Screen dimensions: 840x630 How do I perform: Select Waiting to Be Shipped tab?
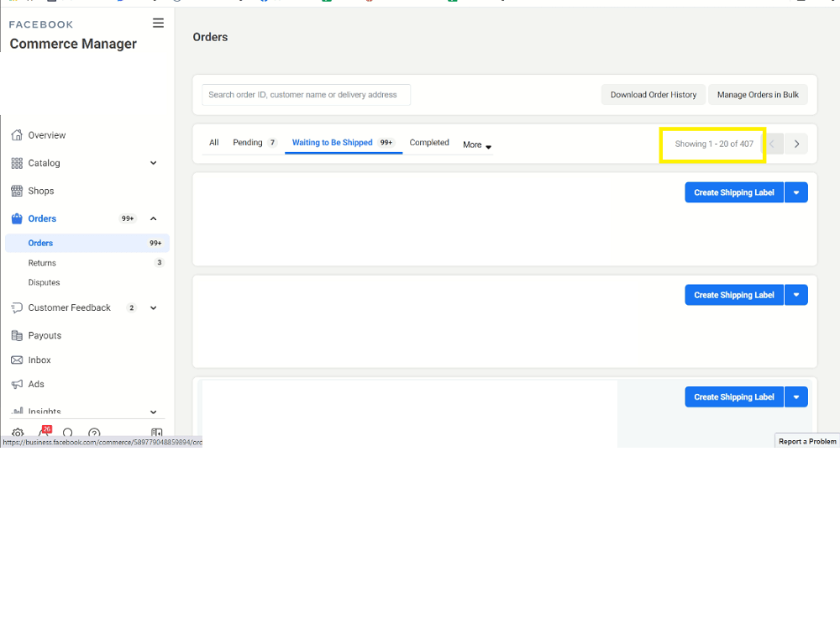tap(344, 143)
